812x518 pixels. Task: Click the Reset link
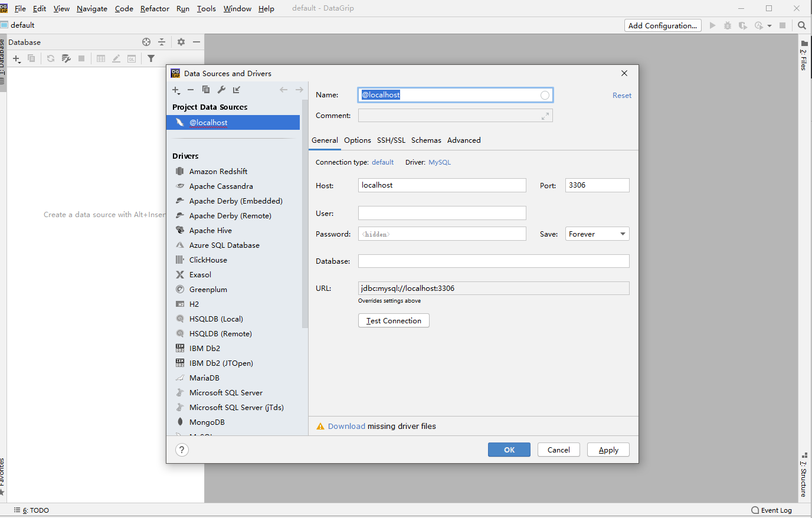click(x=622, y=96)
